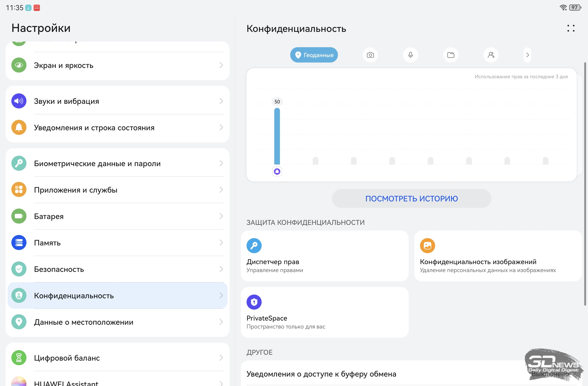588x386 pixels.
Task: Select the Camera permission filter icon
Action: click(x=370, y=55)
